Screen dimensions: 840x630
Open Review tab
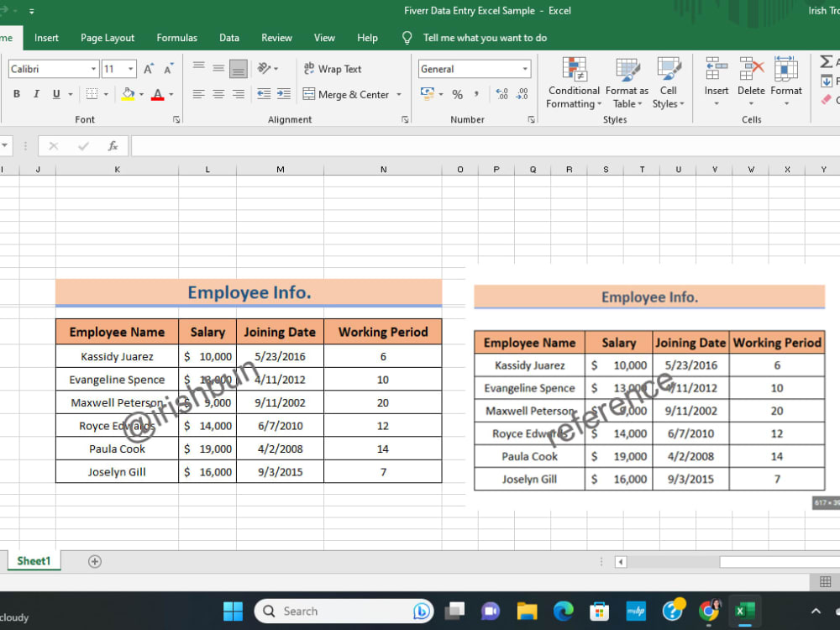[276, 38]
